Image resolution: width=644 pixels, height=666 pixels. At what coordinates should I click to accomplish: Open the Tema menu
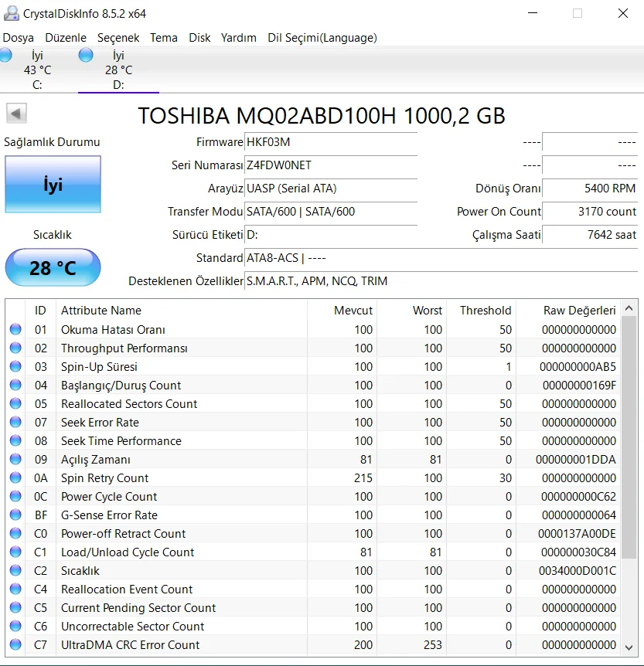[164, 37]
